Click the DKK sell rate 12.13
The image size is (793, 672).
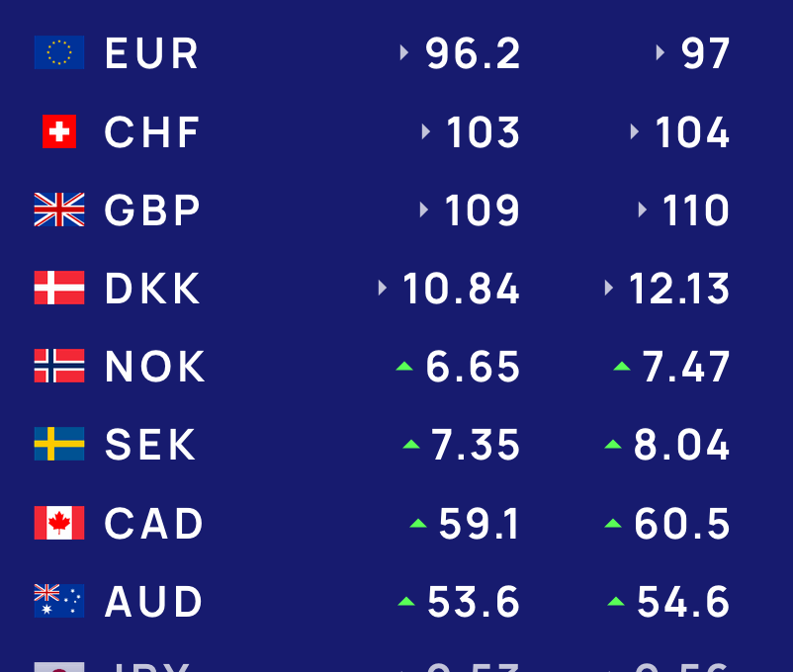coord(679,289)
